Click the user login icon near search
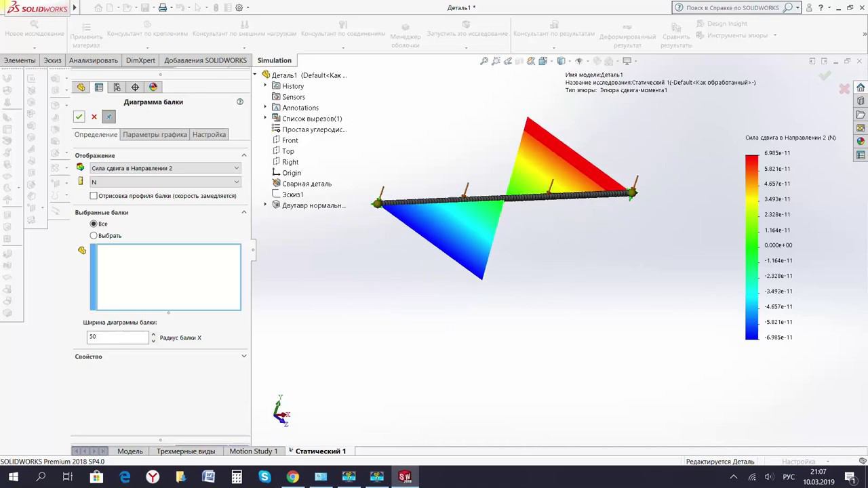 coord(809,7)
